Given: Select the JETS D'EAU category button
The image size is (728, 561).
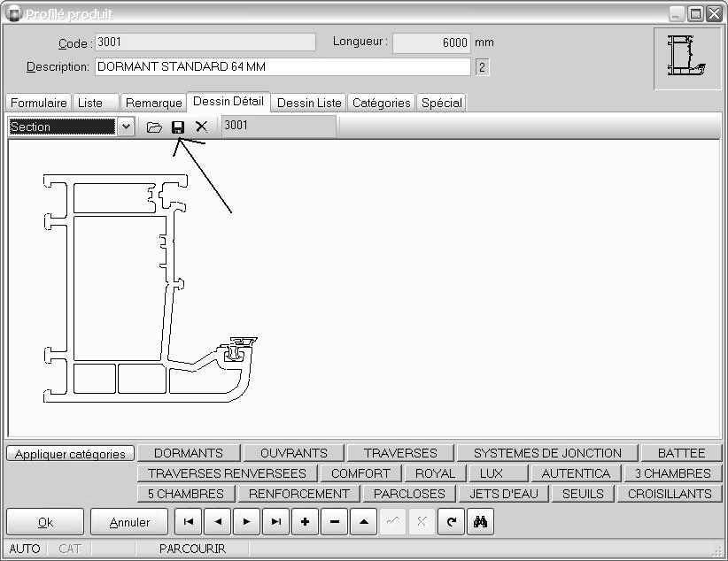Looking at the screenshot, I should pyautogui.click(x=504, y=494).
